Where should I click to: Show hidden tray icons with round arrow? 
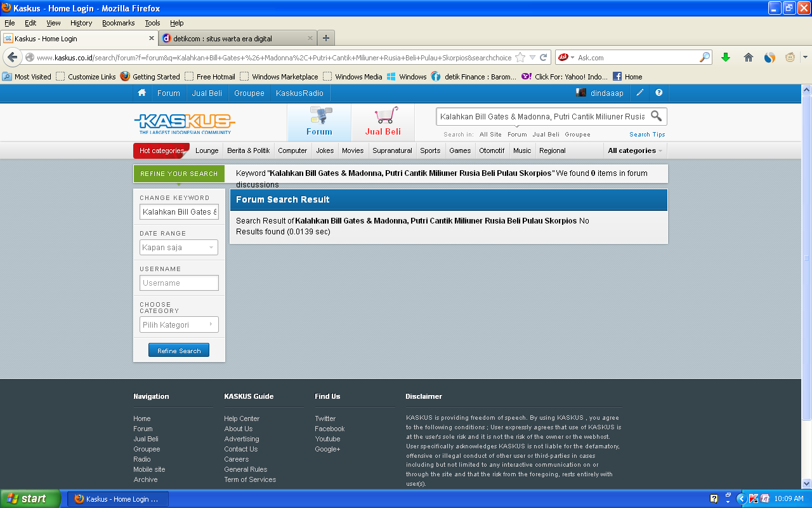pos(741,498)
